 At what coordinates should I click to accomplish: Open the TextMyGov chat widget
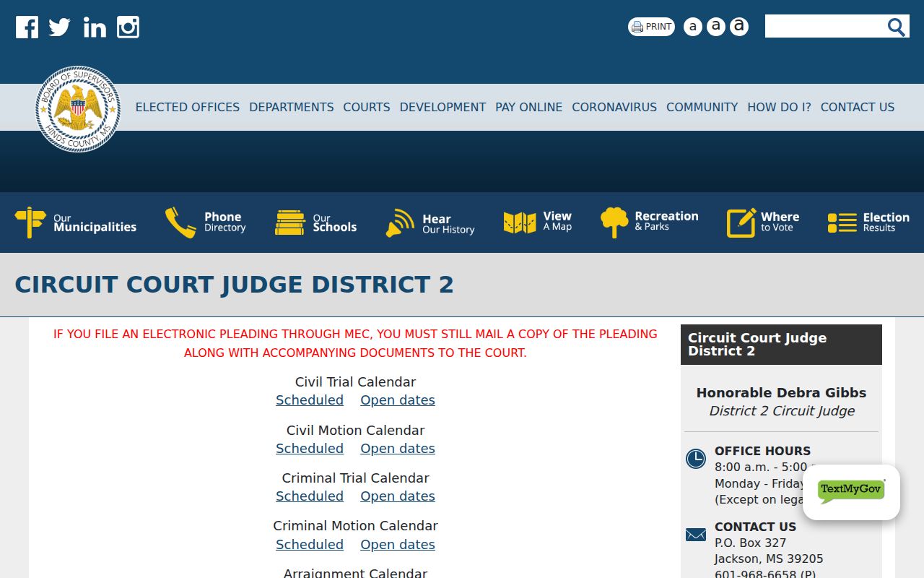coord(851,492)
